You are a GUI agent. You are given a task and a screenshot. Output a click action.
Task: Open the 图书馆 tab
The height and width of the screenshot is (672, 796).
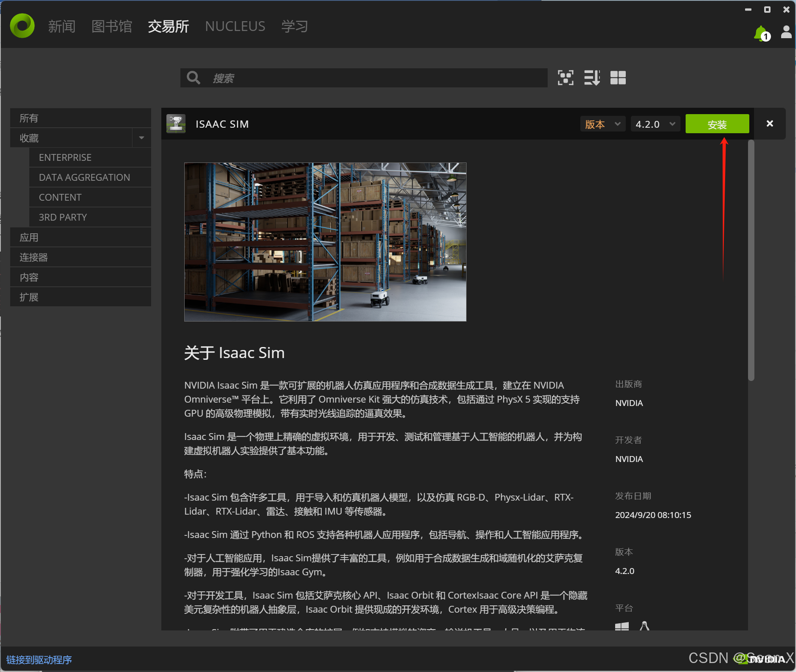point(112,26)
